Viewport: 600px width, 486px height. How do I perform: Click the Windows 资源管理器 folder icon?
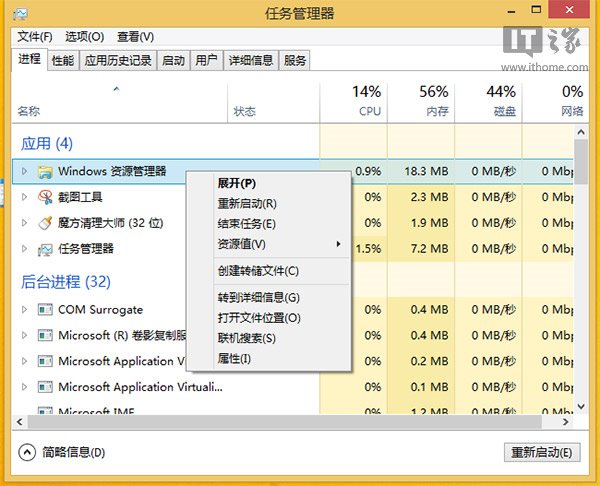pos(45,172)
